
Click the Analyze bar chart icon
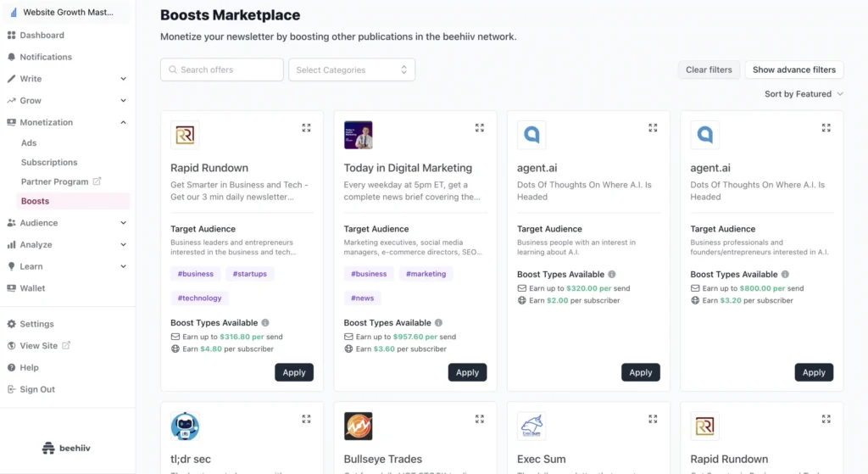point(11,244)
